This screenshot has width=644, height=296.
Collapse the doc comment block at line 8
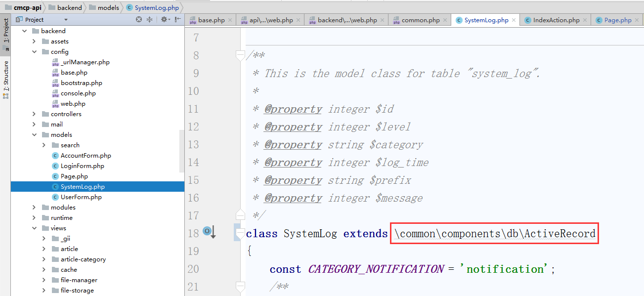240,55
